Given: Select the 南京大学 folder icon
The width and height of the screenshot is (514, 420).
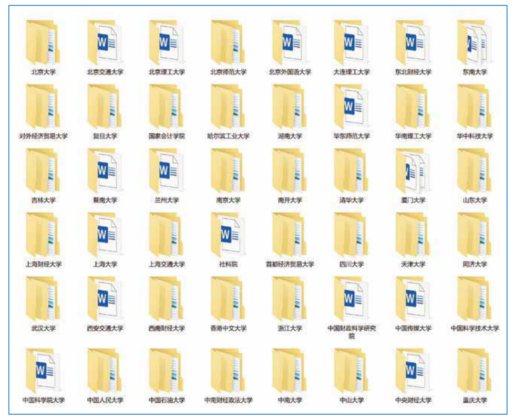Looking at the screenshot, I should pos(228,171).
